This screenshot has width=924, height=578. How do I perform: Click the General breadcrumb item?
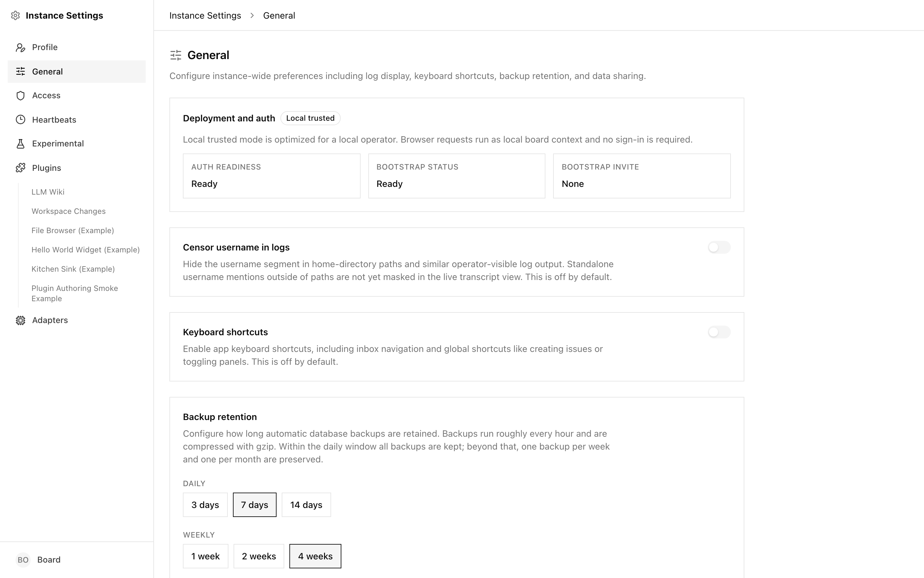pyautogui.click(x=279, y=16)
